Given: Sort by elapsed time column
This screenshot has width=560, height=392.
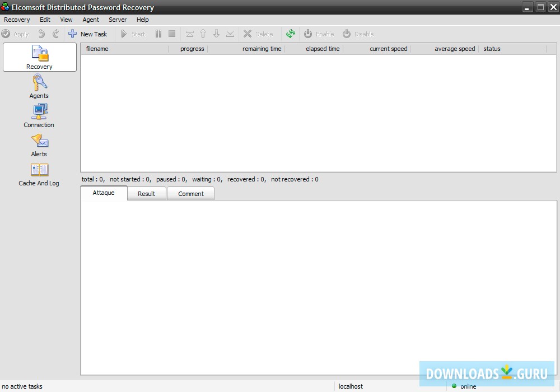Looking at the screenshot, I should pos(314,49).
